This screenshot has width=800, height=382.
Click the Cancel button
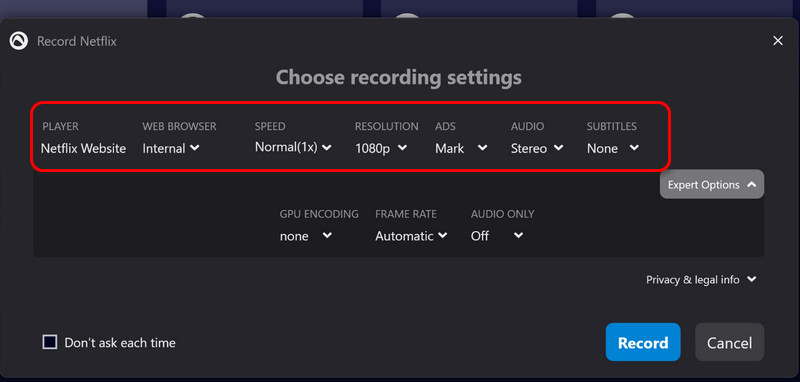pos(730,342)
